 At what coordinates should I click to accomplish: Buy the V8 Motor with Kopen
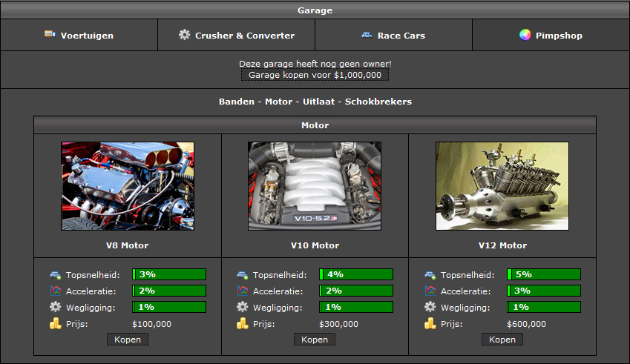(128, 340)
